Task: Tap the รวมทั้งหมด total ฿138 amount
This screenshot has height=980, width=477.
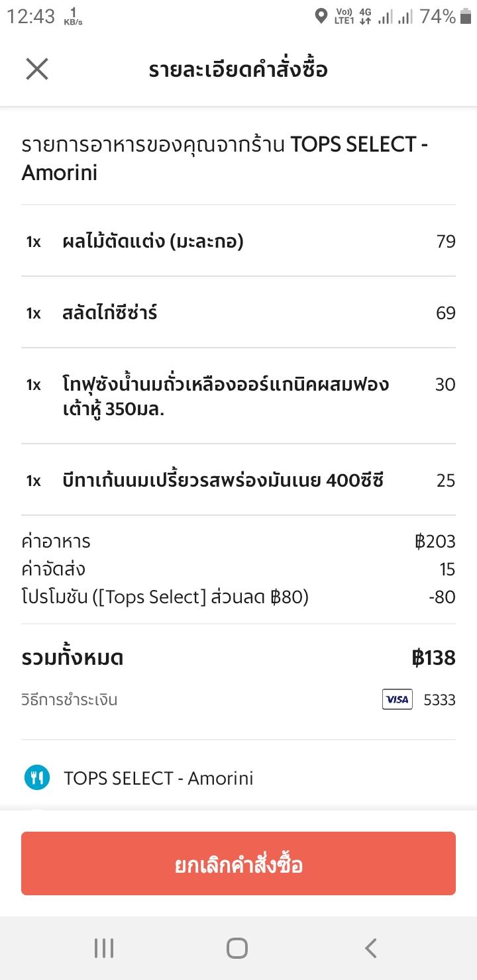Action: 433,658
